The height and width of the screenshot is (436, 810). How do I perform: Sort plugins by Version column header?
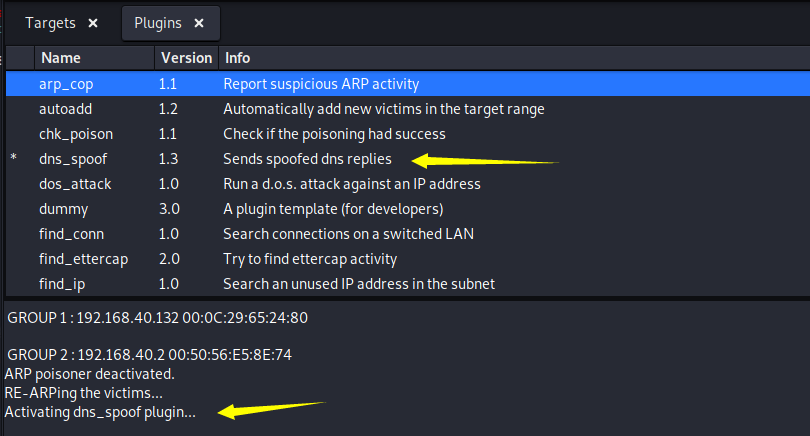click(186, 58)
